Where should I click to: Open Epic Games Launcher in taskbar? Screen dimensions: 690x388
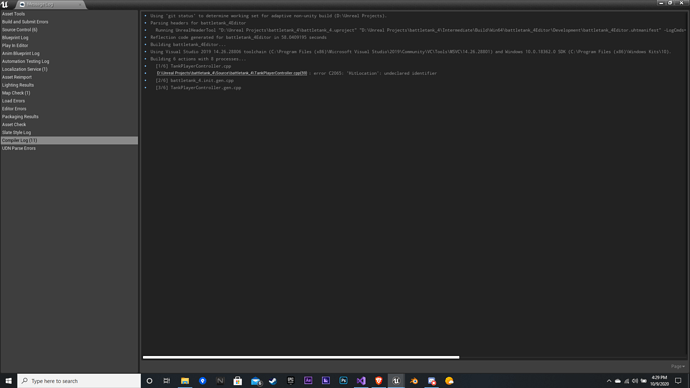pyautogui.click(x=290, y=381)
